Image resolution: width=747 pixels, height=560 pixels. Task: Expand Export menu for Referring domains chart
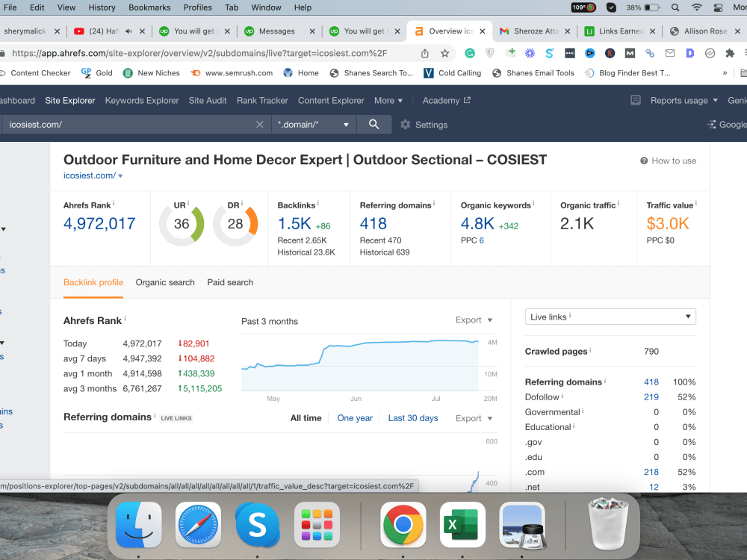474,418
